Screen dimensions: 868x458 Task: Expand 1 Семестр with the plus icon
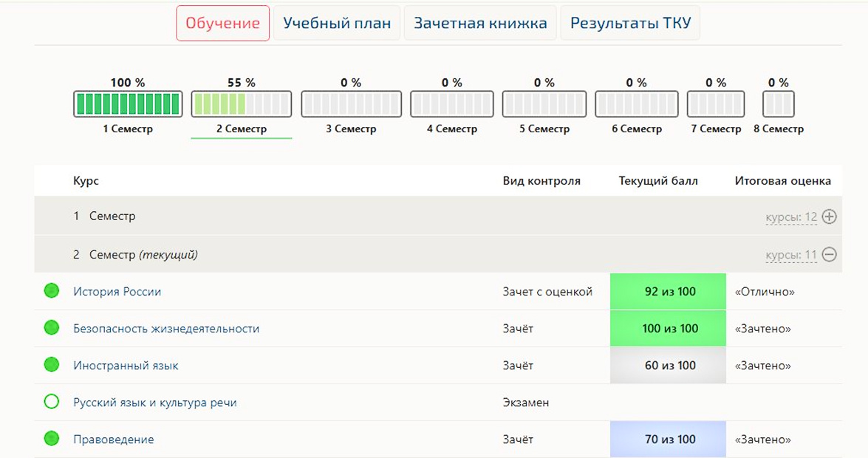830,216
